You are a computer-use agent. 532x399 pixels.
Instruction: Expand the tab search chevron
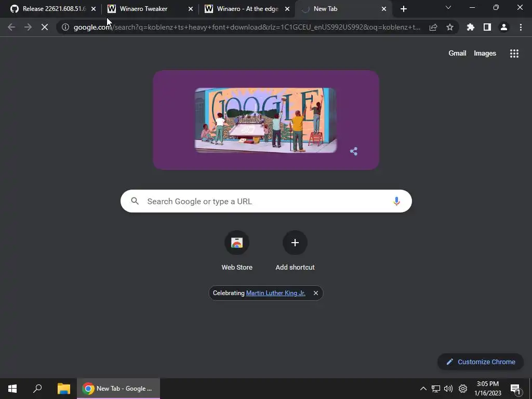tap(448, 7)
